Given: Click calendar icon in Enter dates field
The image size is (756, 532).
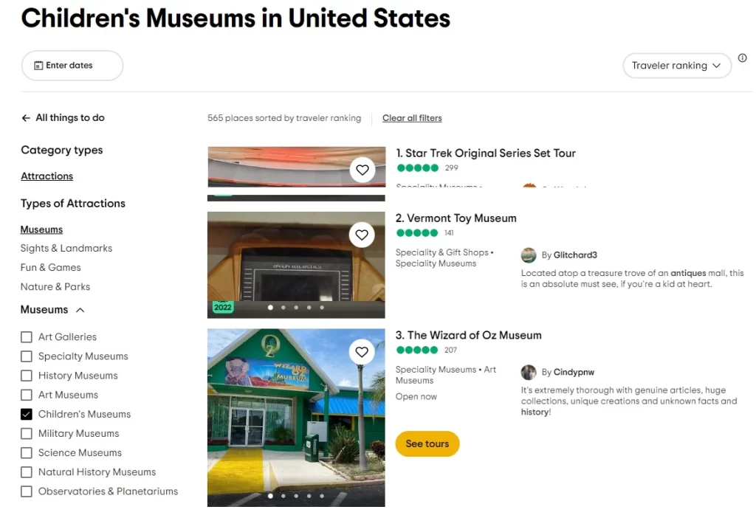Looking at the screenshot, I should point(38,66).
